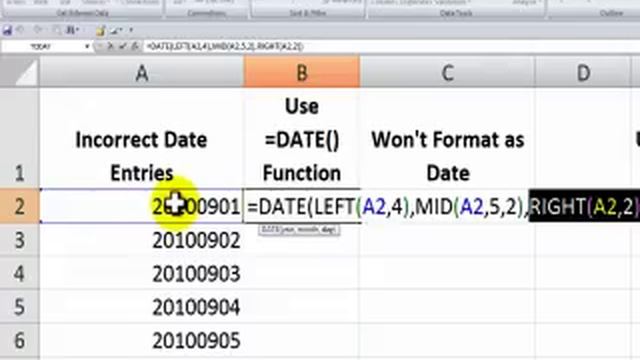Screen dimensions: 640x360
Task: Click cell with value 20100905
Action: pyautogui.click(x=142, y=340)
